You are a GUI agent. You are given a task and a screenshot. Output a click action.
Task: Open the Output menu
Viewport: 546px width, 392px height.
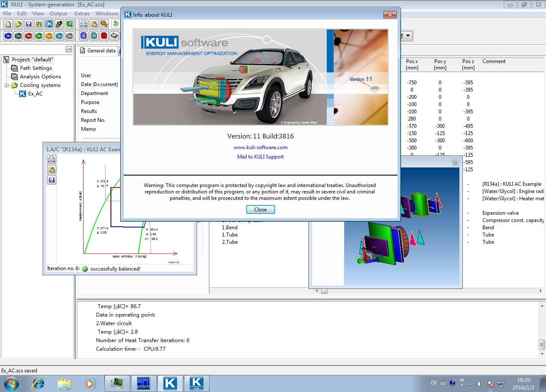pos(58,13)
